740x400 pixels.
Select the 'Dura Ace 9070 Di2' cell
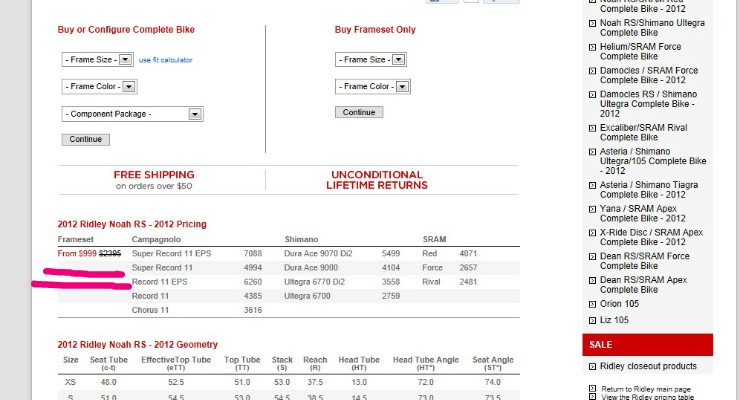coord(318,253)
